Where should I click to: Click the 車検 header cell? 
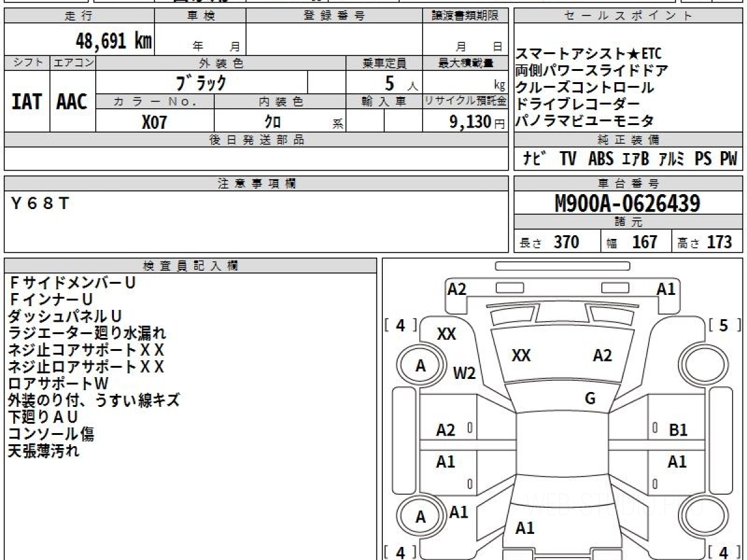(200, 16)
